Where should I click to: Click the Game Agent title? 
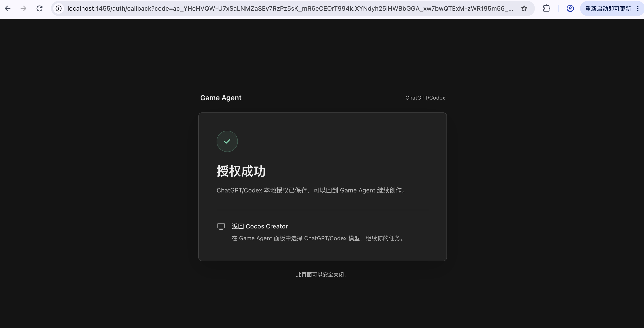coord(221,98)
